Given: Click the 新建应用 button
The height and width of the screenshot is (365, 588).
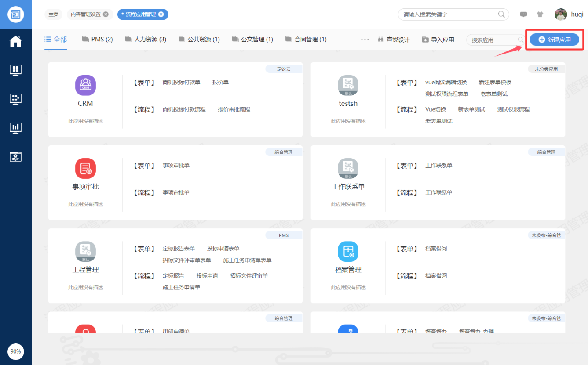Looking at the screenshot, I should coord(554,40).
